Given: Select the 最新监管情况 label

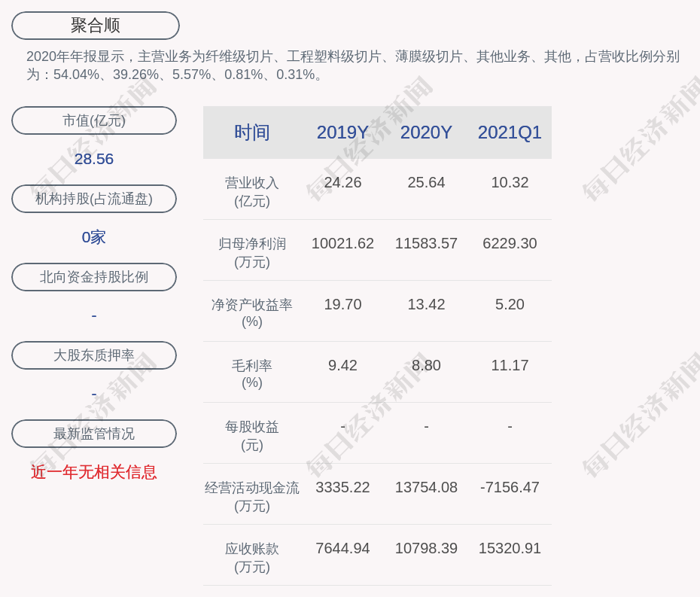Looking at the screenshot, I should [x=94, y=434].
